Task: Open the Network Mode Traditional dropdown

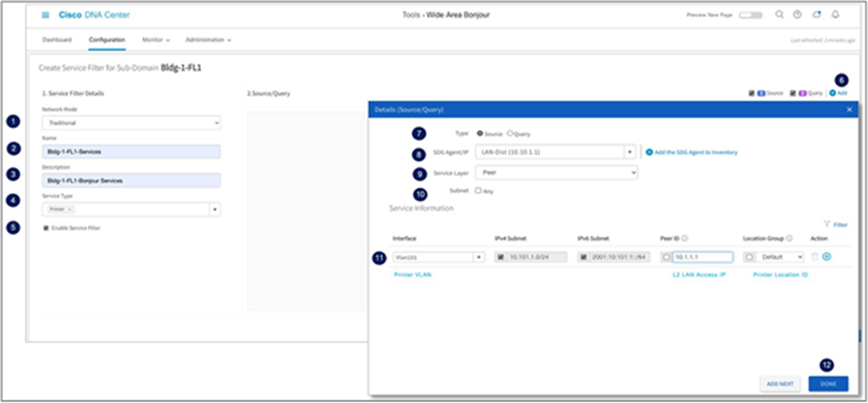Action: click(x=131, y=122)
